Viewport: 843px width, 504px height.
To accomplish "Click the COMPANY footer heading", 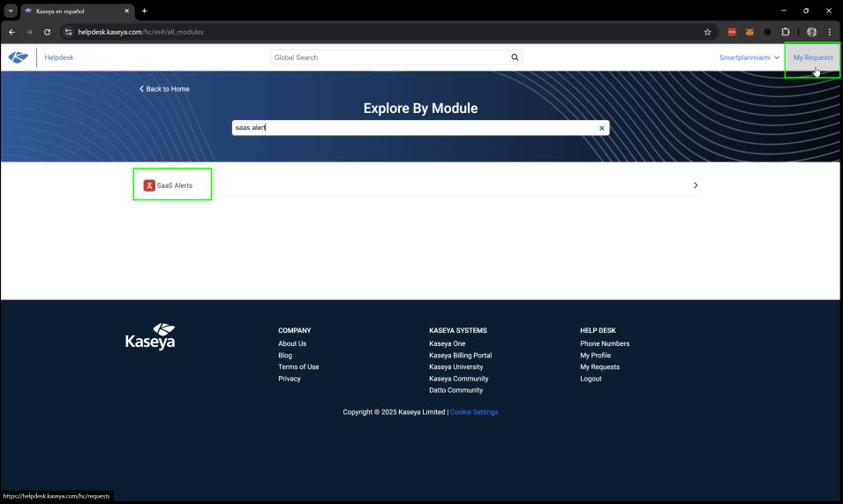I will click(x=295, y=330).
